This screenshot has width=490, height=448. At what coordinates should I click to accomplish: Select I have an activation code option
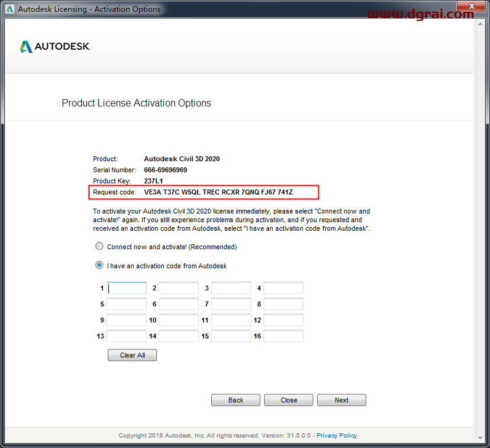click(99, 265)
